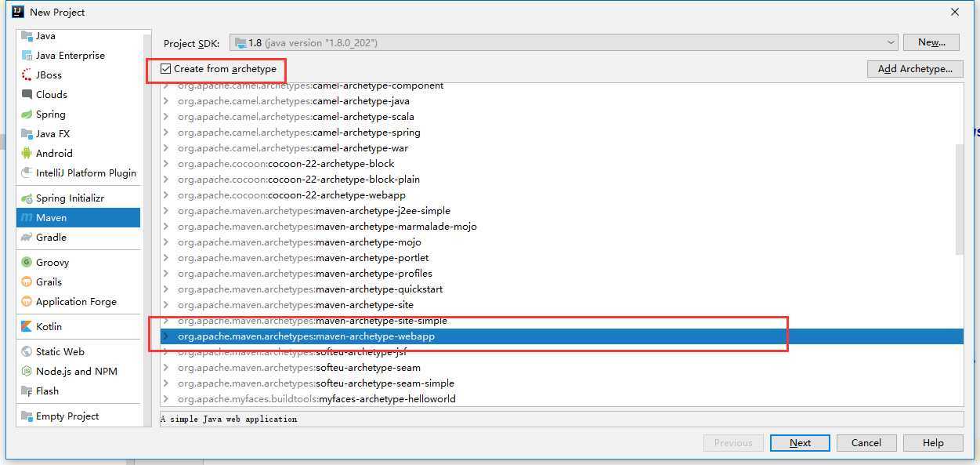Click the New... SDK button

coord(932,42)
